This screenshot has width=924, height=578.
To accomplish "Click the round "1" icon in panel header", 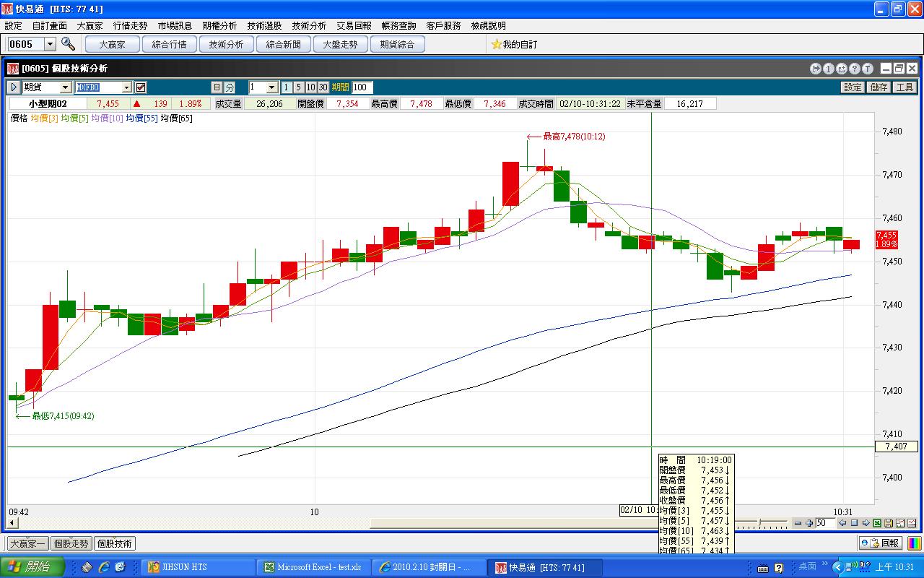I will 829,69.
